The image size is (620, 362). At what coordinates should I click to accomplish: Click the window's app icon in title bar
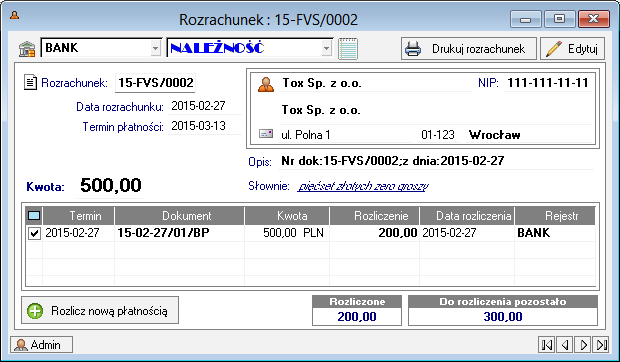pyautogui.click(x=15, y=15)
